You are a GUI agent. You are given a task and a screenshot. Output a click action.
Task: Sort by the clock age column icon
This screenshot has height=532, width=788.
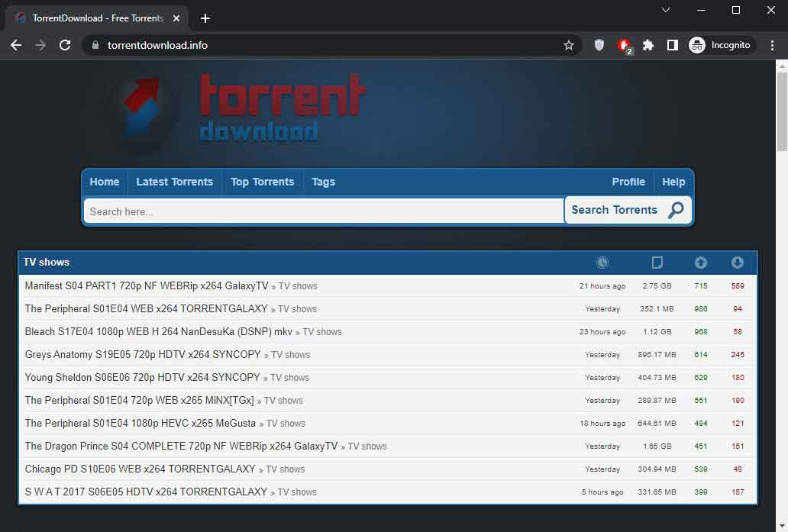[602, 263]
